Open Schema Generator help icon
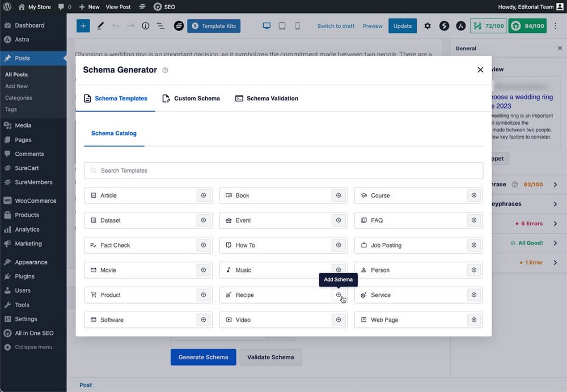Viewport: 567px width, 392px height. point(165,70)
